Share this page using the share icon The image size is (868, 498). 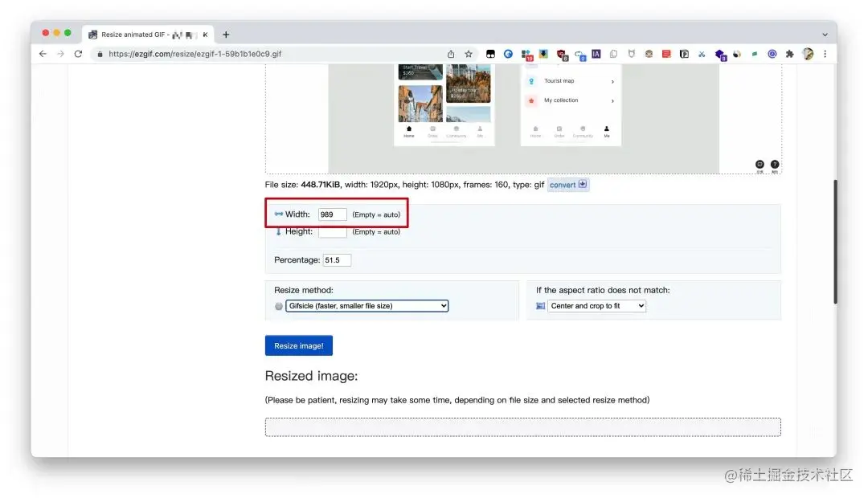(x=451, y=54)
